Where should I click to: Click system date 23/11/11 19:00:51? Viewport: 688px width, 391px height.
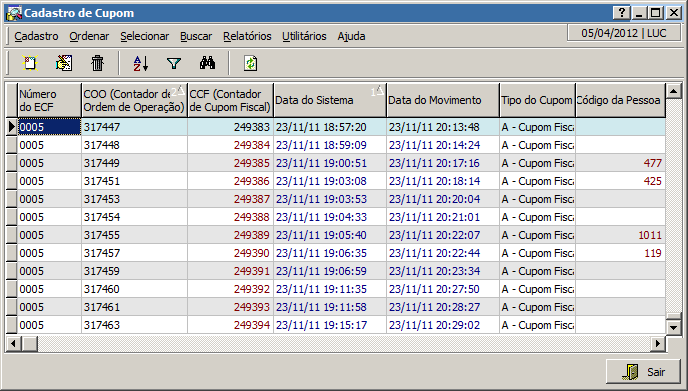(330, 163)
